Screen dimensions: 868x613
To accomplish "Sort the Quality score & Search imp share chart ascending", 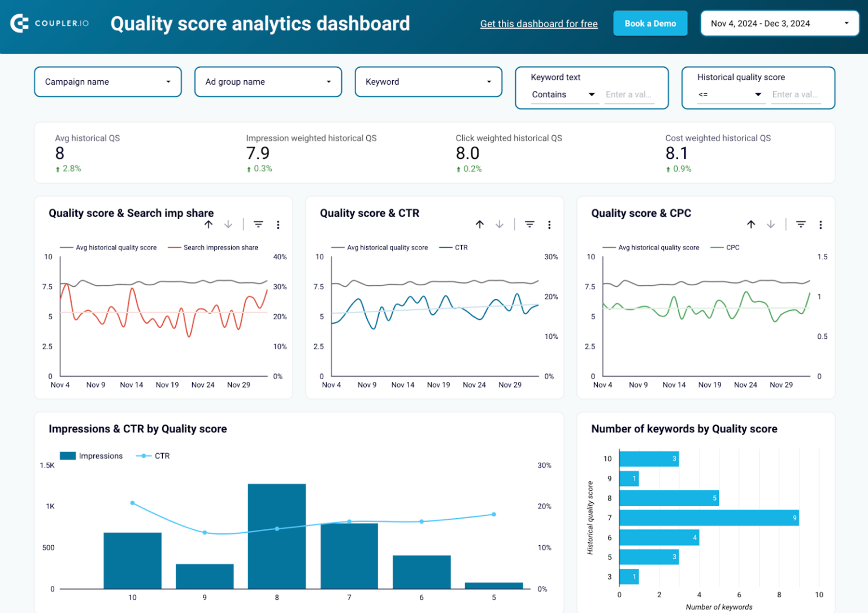I will point(209,224).
